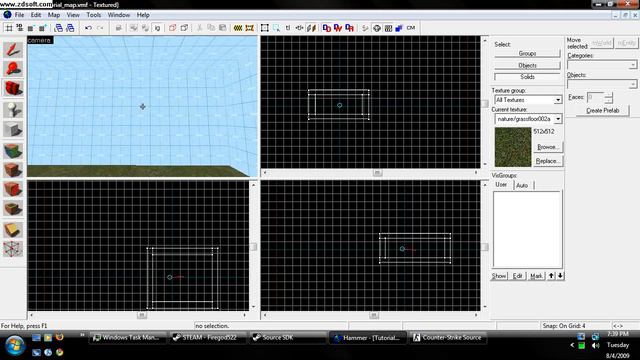The height and width of the screenshot is (360, 640).
Task: Click the blue and red 'Do' toolbar icon
Action: coord(327,28)
